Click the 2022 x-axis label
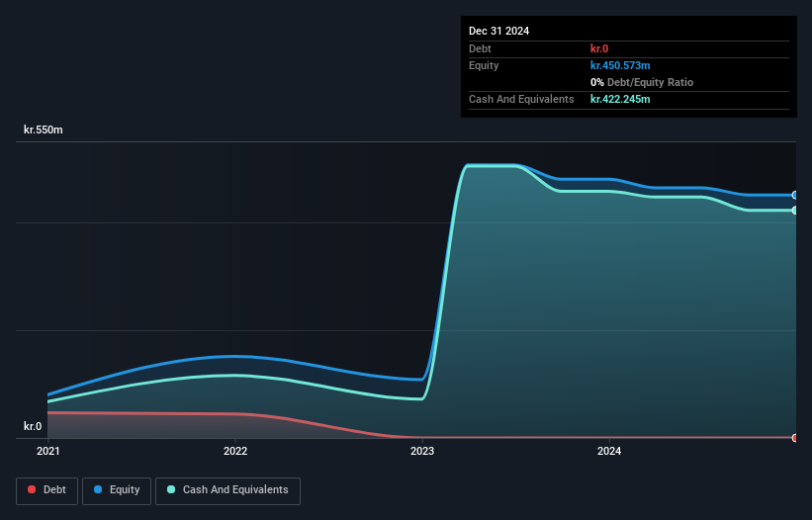Viewport: 812px width, 520px height. pos(235,451)
